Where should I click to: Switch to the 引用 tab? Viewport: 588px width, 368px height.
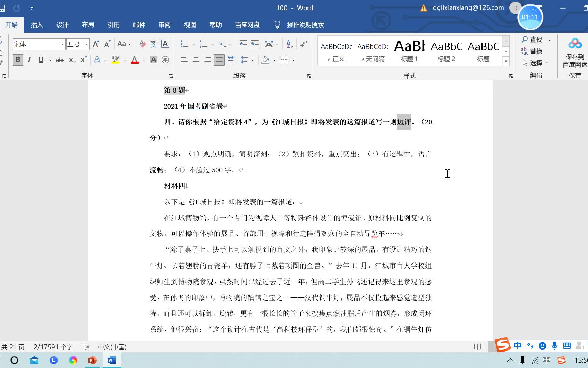[x=113, y=25]
